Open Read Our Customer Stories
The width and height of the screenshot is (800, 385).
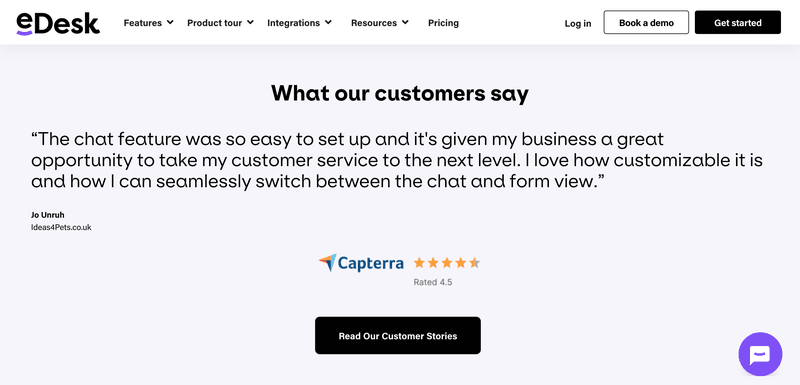(398, 336)
